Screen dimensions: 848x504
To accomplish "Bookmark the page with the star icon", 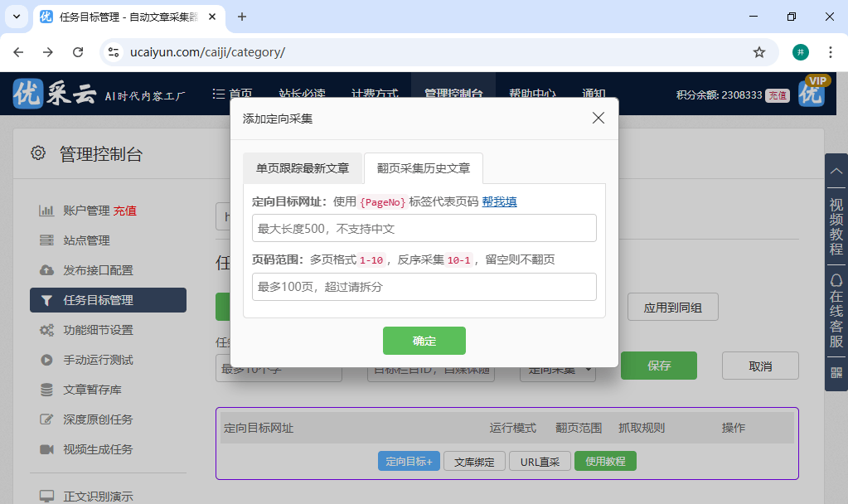I will tap(759, 51).
